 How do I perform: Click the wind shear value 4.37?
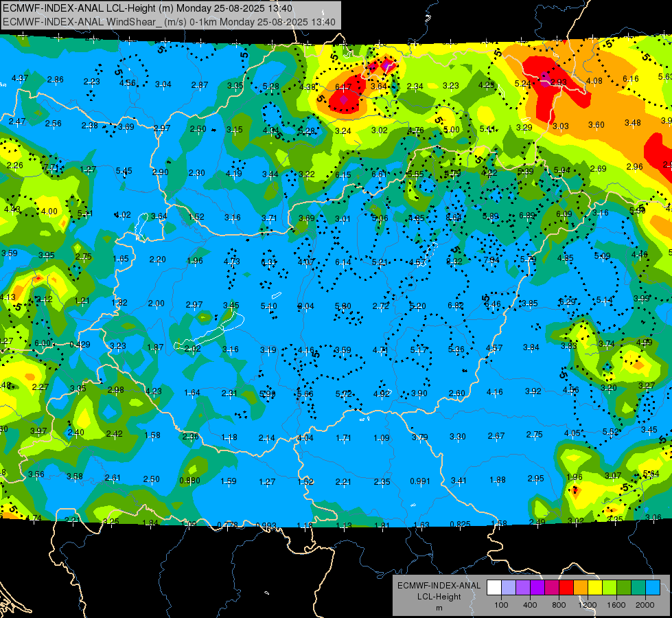tap(20, 78)
